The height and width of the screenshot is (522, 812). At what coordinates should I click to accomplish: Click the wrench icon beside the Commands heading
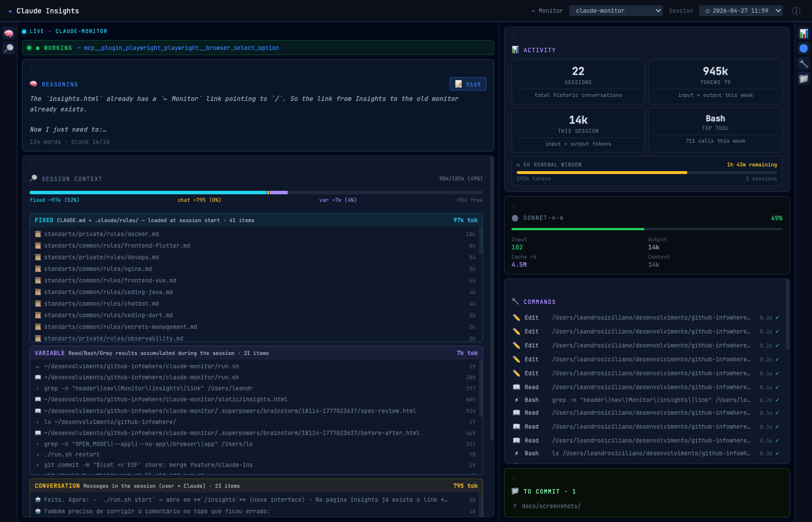point(515,302)
